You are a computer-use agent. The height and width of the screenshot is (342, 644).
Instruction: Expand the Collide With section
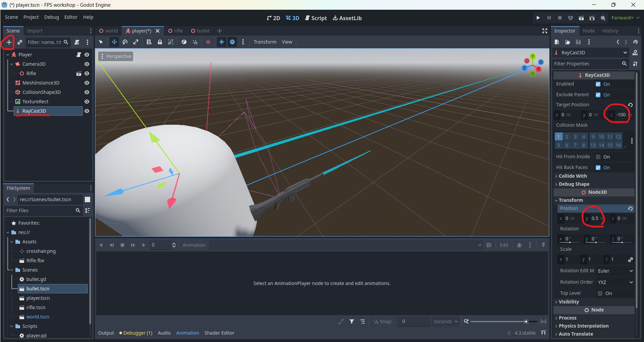point(573,176)
